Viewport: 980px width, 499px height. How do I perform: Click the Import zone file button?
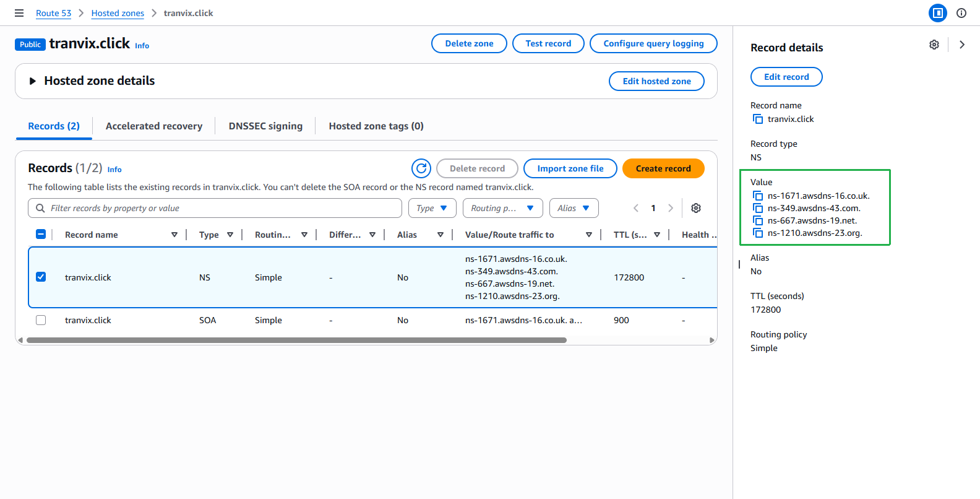click(570, 168)
